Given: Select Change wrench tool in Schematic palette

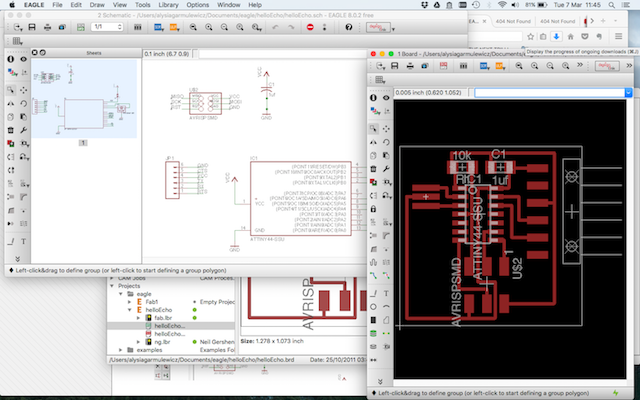Looking at the screenshot, I should pos(24,130).
